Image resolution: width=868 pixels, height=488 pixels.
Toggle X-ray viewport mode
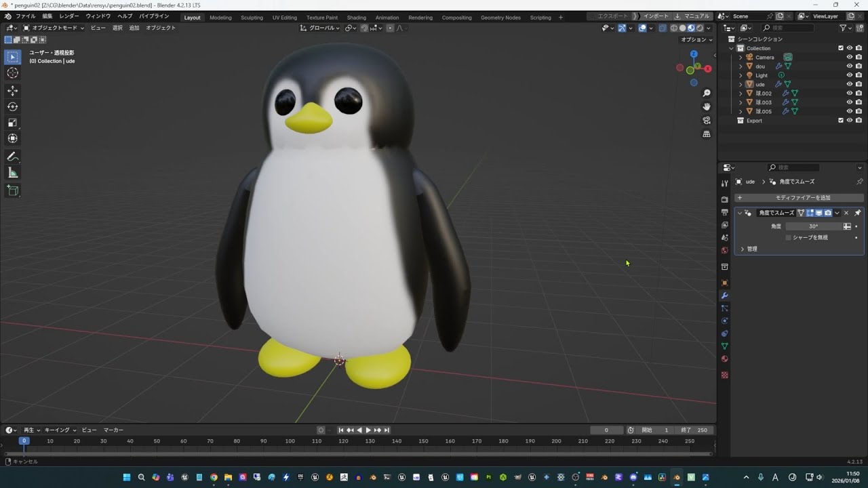pos(663,28)
